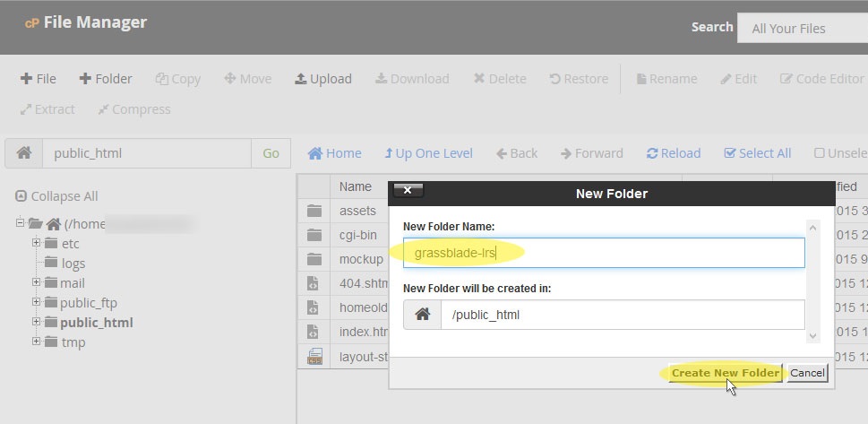Image resolution: width=868 pixels, height=424 pixels.
Task: Select the logs folder in the tree
Action: tap(73, 264)
